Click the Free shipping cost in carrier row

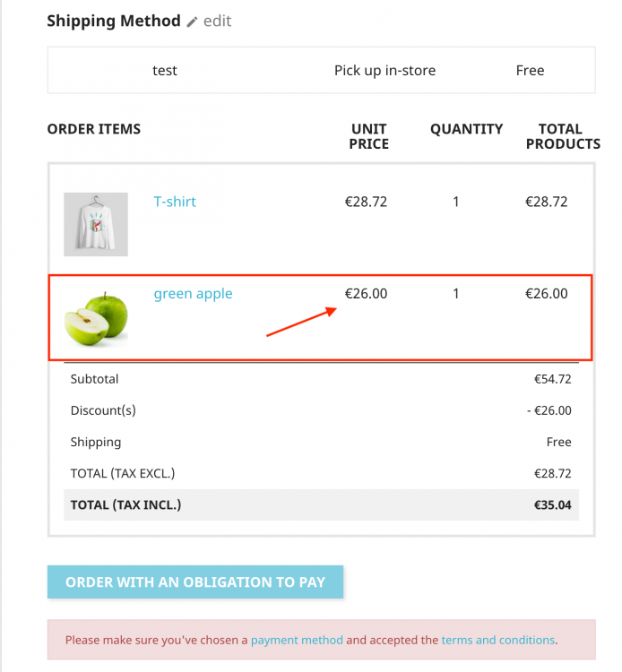point(531,70)
